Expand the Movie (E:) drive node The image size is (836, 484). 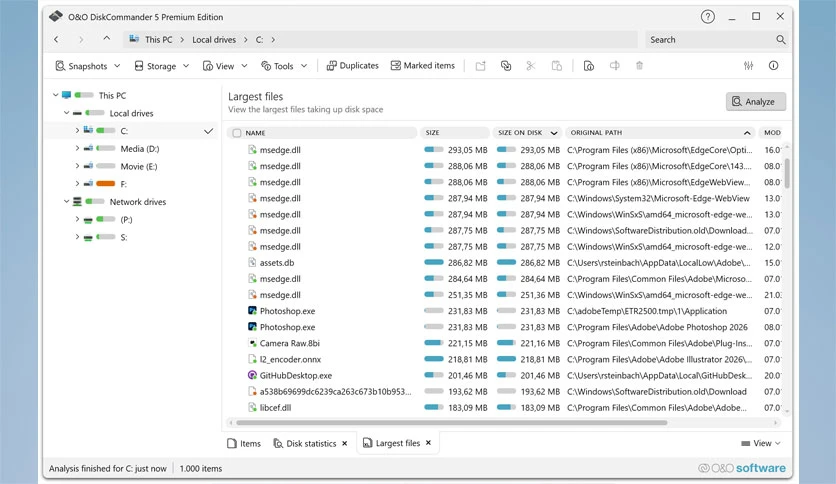pos(77,166)
